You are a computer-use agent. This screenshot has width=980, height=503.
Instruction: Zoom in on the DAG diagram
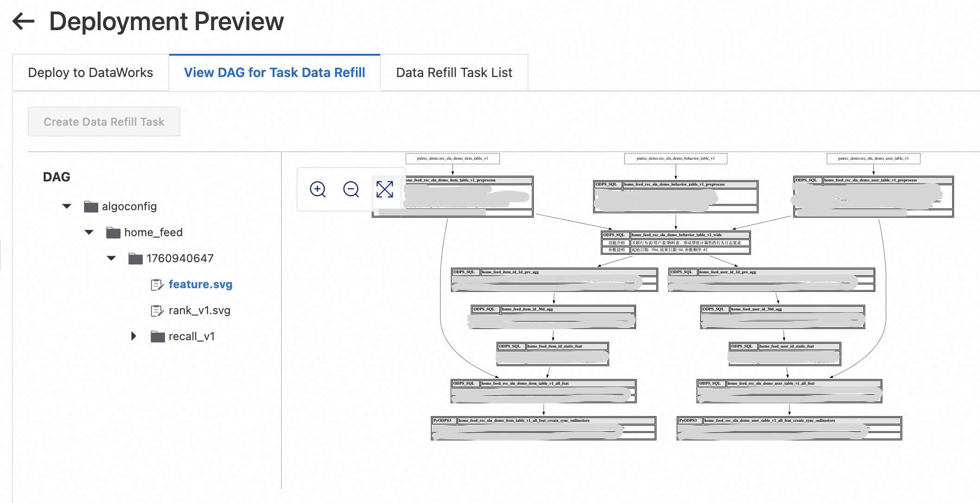point(318,189)
